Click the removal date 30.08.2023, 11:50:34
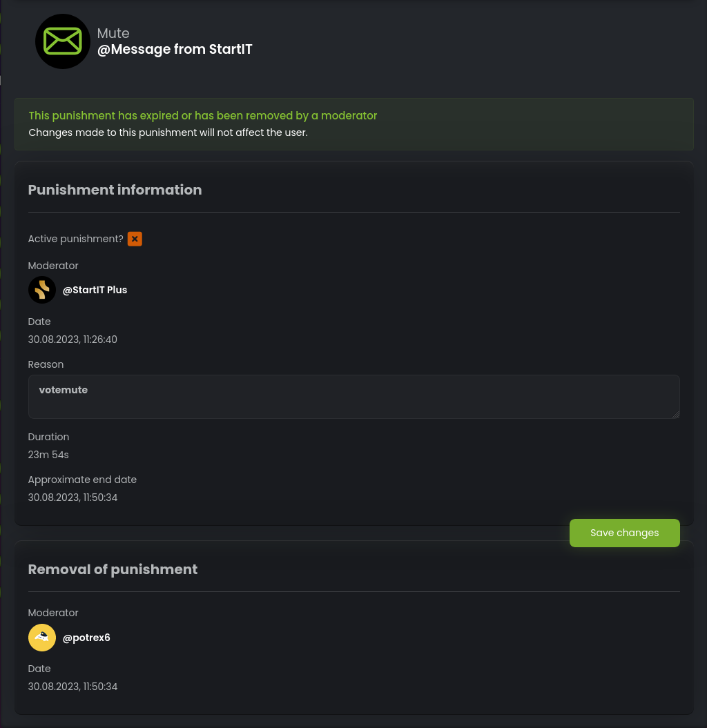The width and height of the screenshot is (707, 728). 72,687
